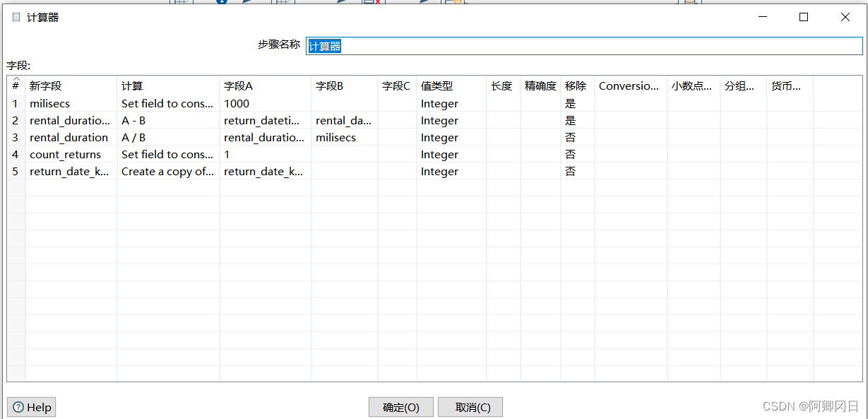
Task: Edit the 步骤名称 text field
Action: (x=583, y=46)
